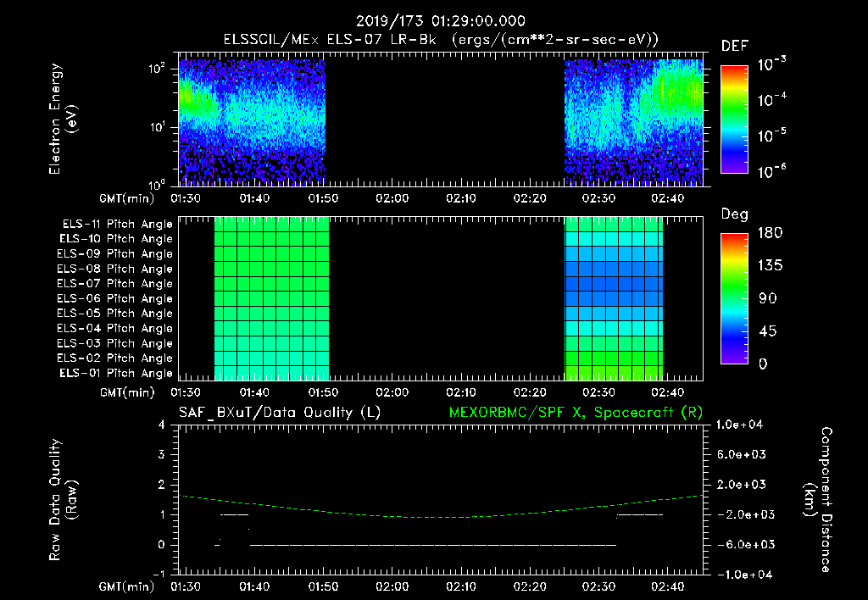Click the Electron Energy axis label
This screenshot has height=600, width=868.
pyautogui.click(x=62, y=119)
